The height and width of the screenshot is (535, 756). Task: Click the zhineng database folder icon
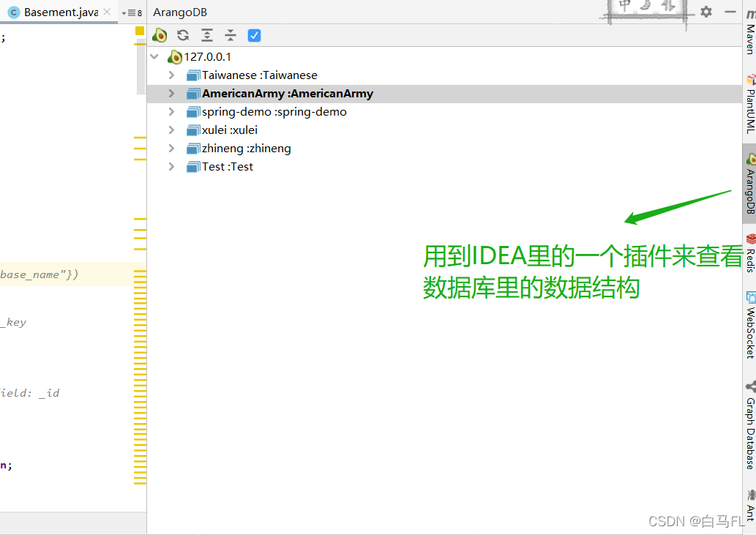193,149
